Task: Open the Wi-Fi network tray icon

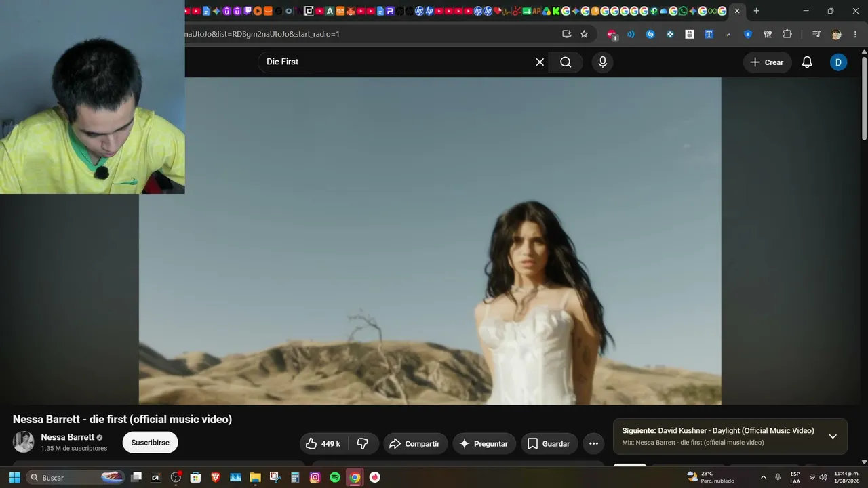Action: 812,477
